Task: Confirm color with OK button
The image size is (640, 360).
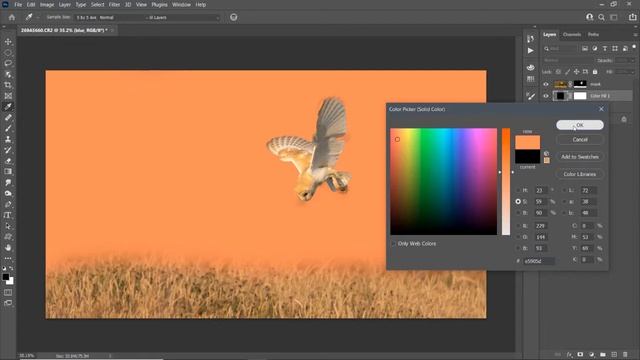Action: click(580, 125)
